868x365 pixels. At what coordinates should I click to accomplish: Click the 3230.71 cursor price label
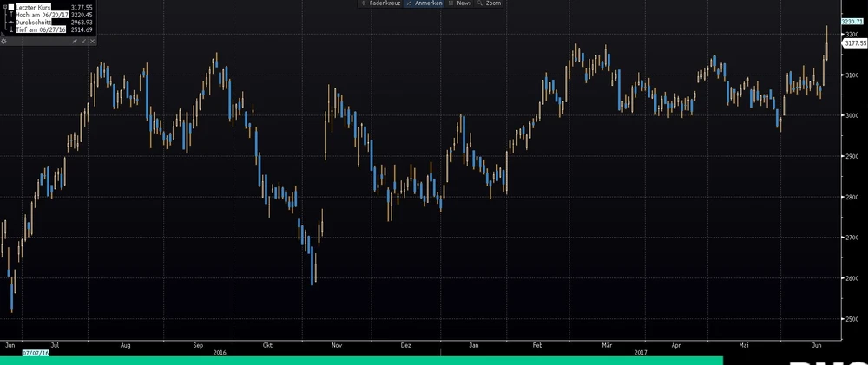click(x=853, y=20)
